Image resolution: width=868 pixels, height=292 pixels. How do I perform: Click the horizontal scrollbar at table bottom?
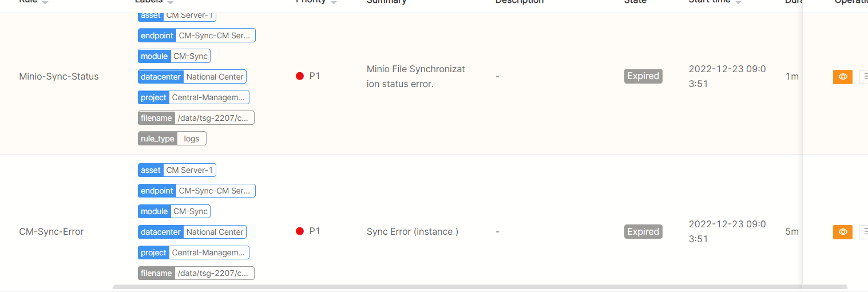coord(479,287)
